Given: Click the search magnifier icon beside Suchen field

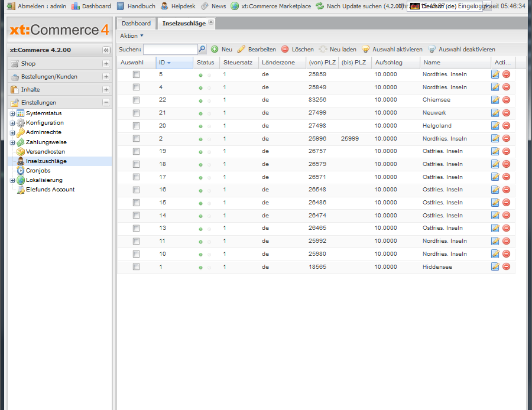Looking at the screenshot, I should (x=202, y=50).
